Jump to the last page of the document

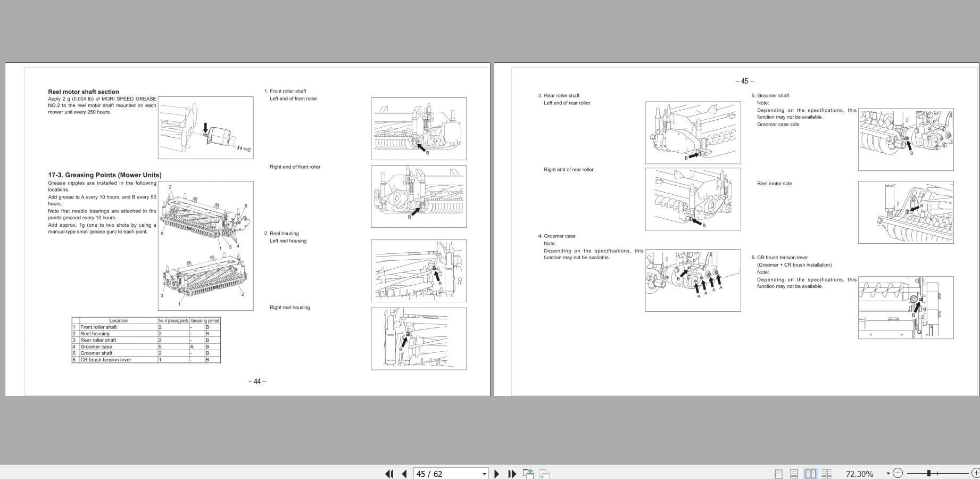click(x=512, y=473)
